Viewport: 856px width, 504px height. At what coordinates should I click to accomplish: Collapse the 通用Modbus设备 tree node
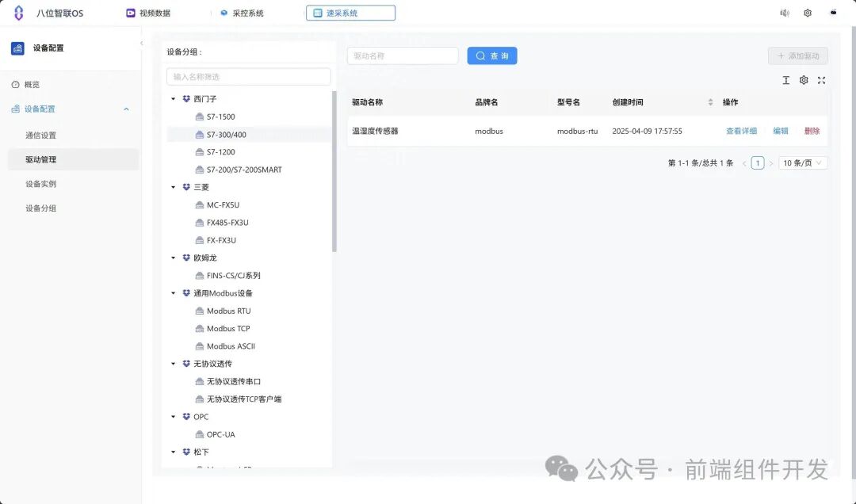[x=173, y=293]
